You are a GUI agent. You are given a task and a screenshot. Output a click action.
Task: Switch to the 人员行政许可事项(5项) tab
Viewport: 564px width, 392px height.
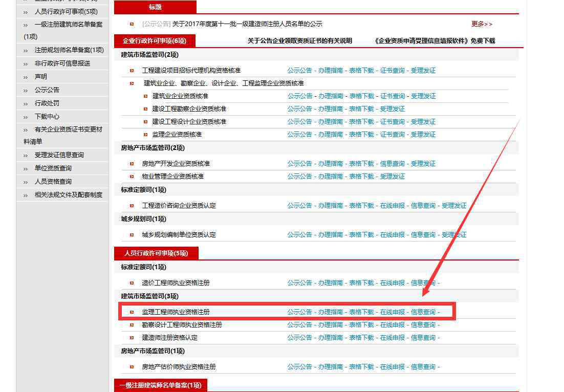156,253
